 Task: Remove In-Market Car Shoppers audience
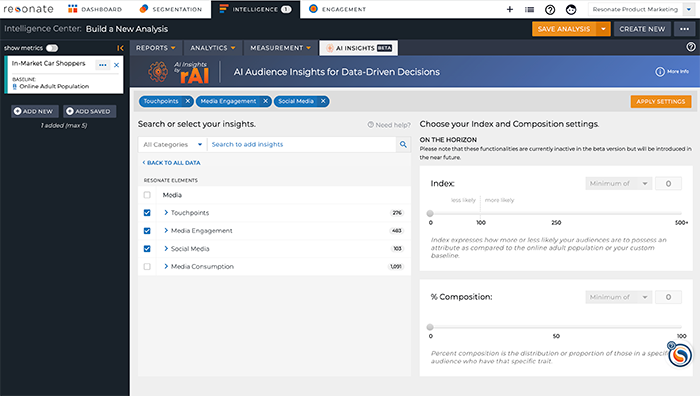point(117,65)
